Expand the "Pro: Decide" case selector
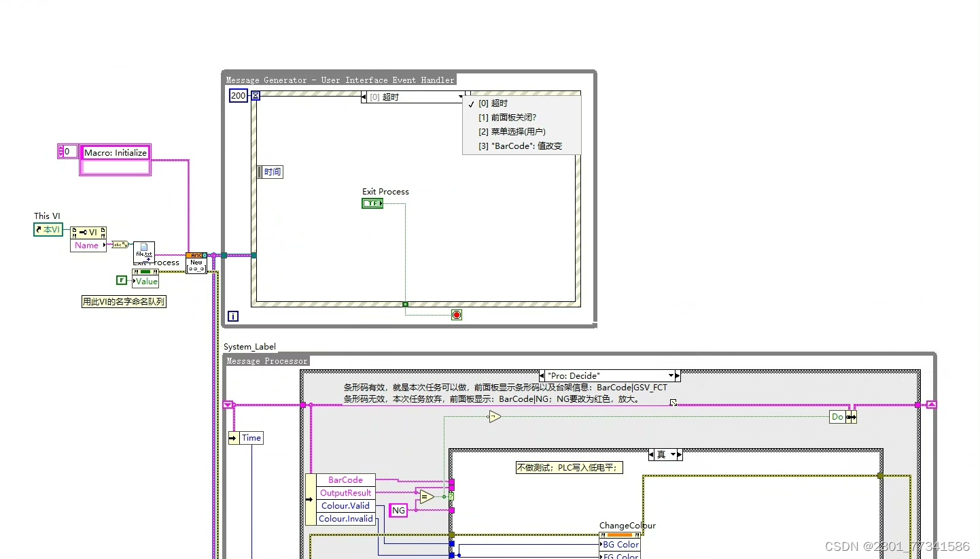 pos(673,375)
